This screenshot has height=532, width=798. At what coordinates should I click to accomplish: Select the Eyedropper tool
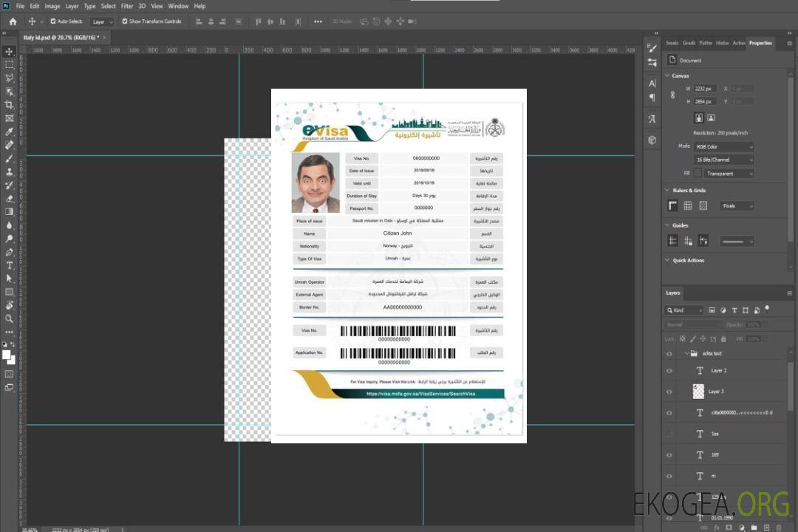(x=9, y=132)
